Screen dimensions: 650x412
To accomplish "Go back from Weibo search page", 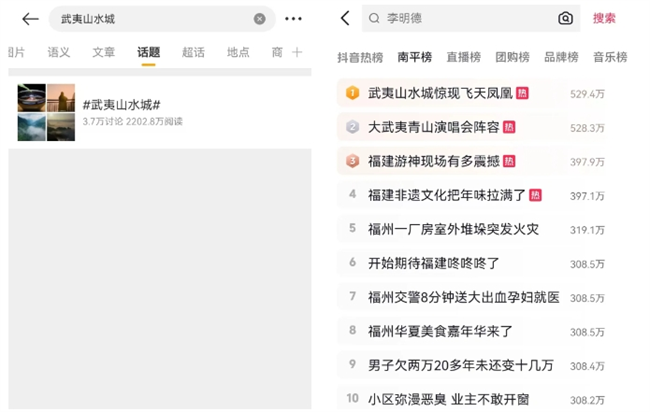I will tap(30, 19).
